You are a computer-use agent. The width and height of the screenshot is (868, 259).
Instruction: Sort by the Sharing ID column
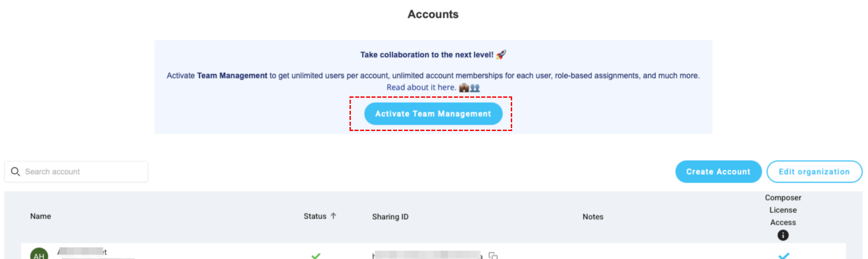coord(390,216)
